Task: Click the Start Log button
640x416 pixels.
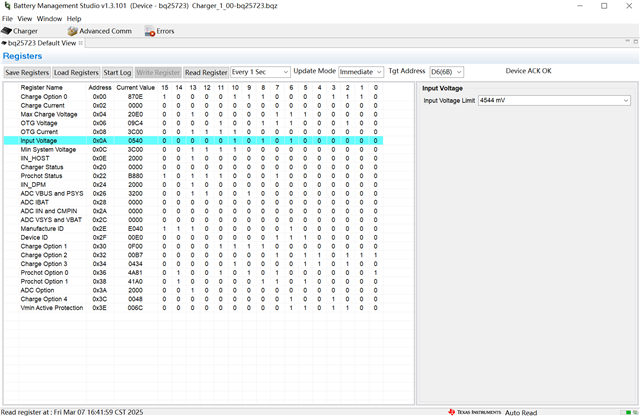Action: click(x=117, y=72)
